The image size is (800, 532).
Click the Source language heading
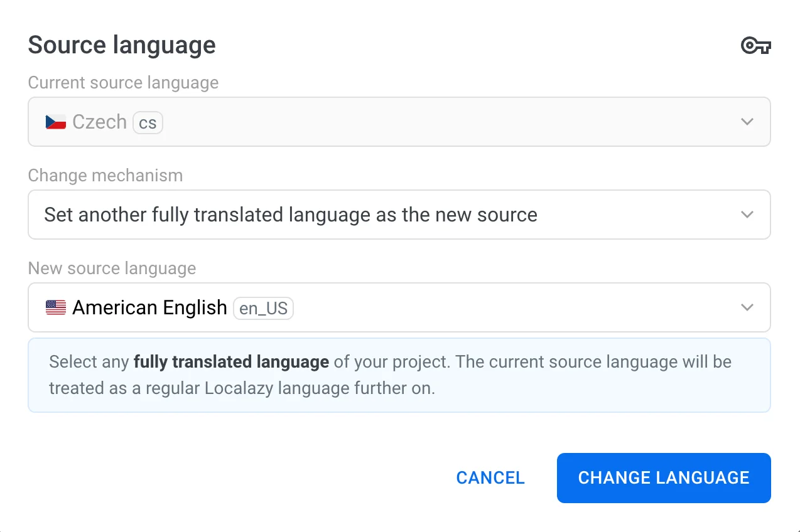[x=121, y=45]
